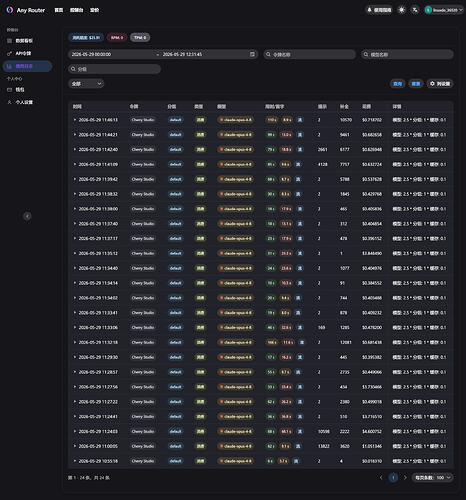Click the timestamp 11:00:05 cell

point(98,446)
